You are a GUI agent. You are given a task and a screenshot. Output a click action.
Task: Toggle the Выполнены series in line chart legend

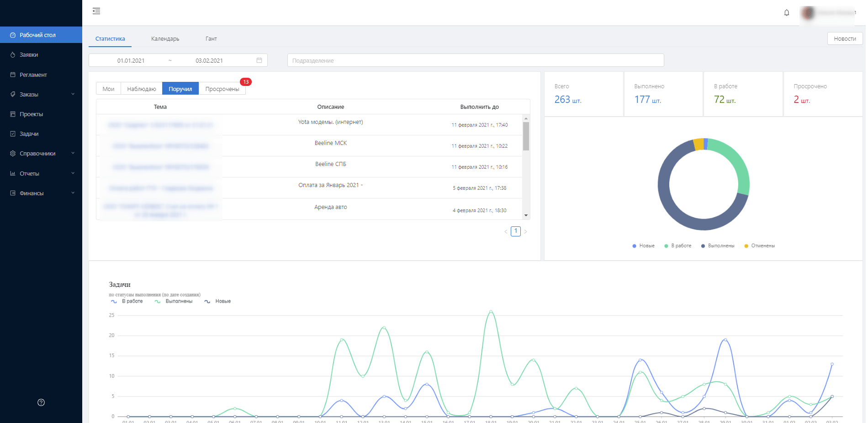174,301
